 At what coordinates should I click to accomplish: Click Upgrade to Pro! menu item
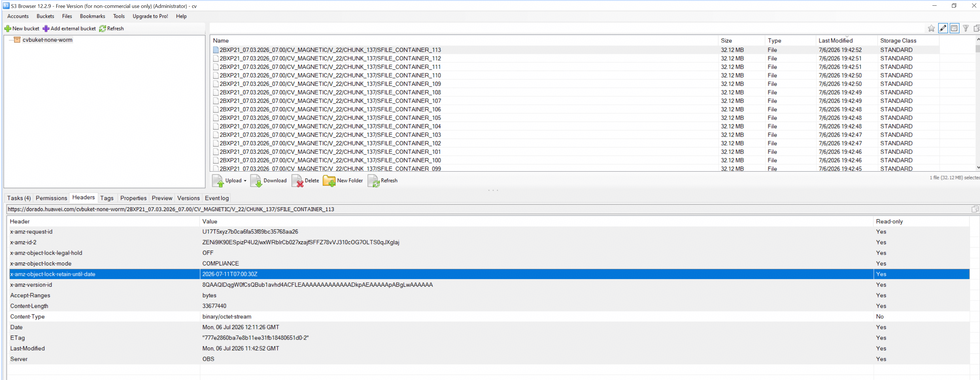[150, 16]
